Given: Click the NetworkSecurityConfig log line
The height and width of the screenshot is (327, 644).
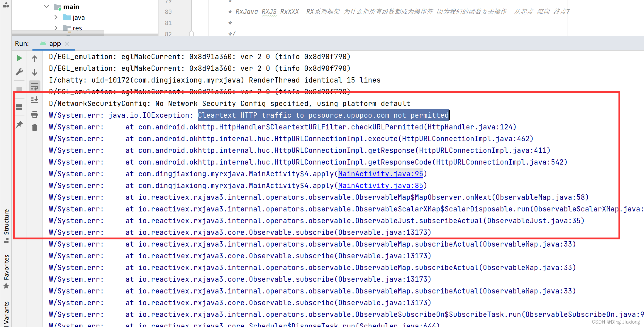Looking at the screenshot, I should pos(230,104).
